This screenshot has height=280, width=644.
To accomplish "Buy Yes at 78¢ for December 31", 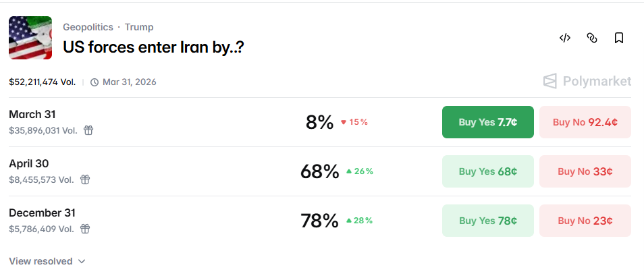I will [x=487, y=221].
